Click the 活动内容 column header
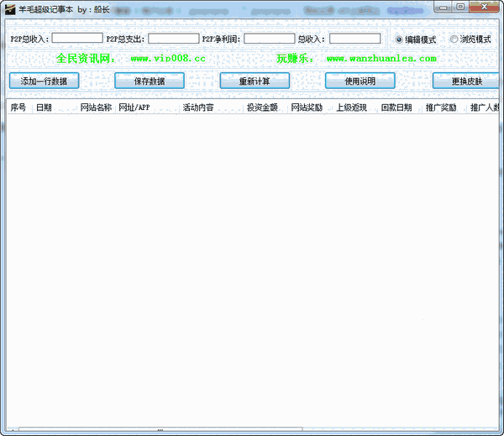 click(211, 108)
